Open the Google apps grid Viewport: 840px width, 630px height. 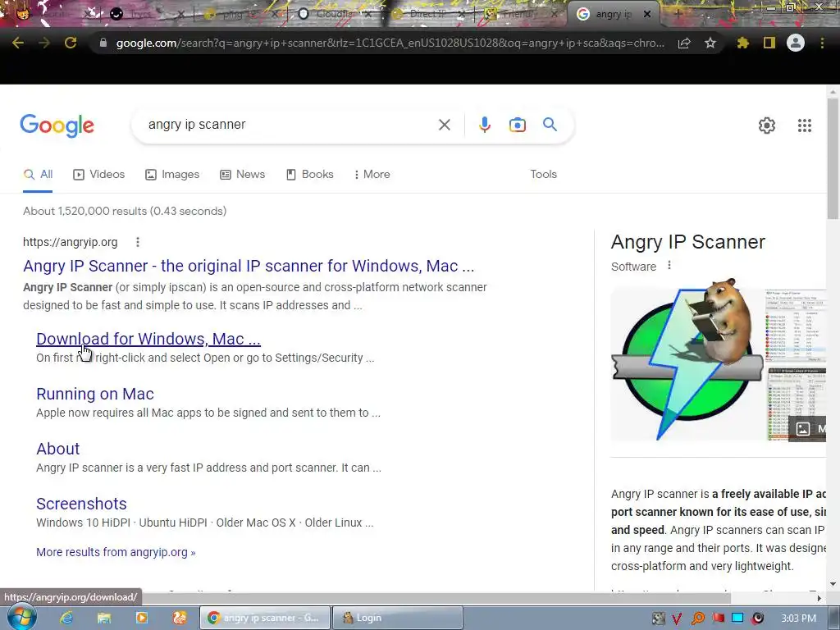point(804,126)
